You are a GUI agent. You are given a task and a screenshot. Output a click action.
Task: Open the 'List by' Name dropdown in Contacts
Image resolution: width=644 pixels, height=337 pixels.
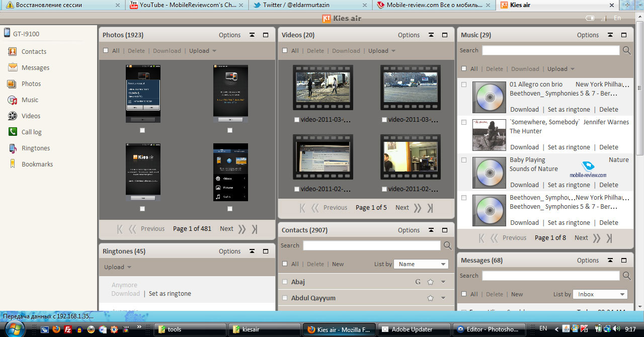pos(421,264)
